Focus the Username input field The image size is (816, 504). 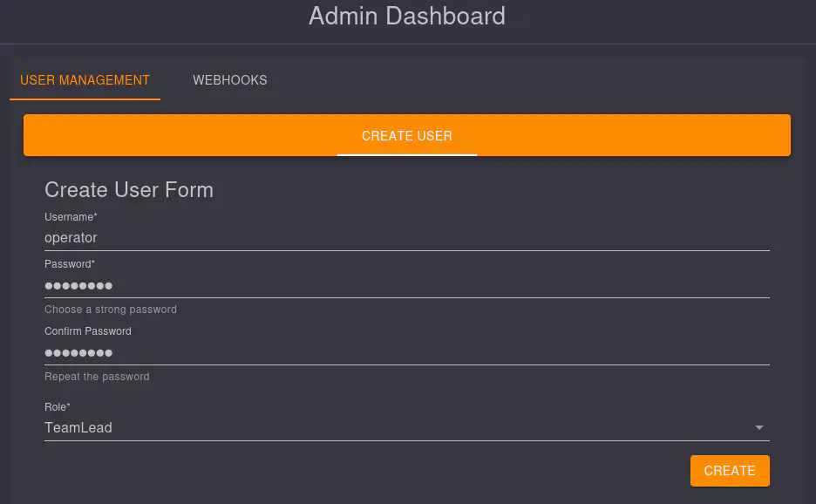tap(406, 237)
